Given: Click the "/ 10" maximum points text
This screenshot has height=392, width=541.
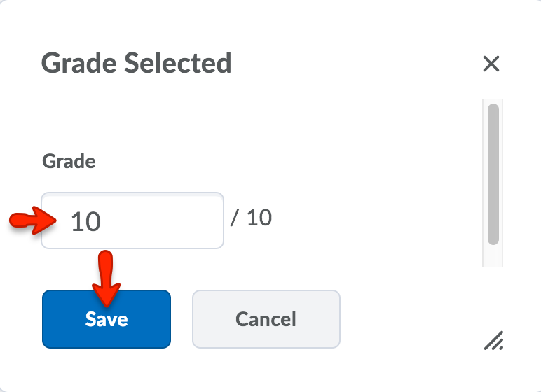Looking at the screenshot, I should pyautogui.click(x=251, y=218).
